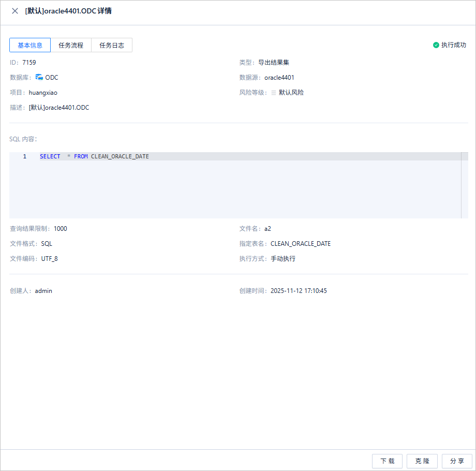476x471 pixels.
Task: Click the SQL editor vertical scrollbar
Action: [465, 185]
